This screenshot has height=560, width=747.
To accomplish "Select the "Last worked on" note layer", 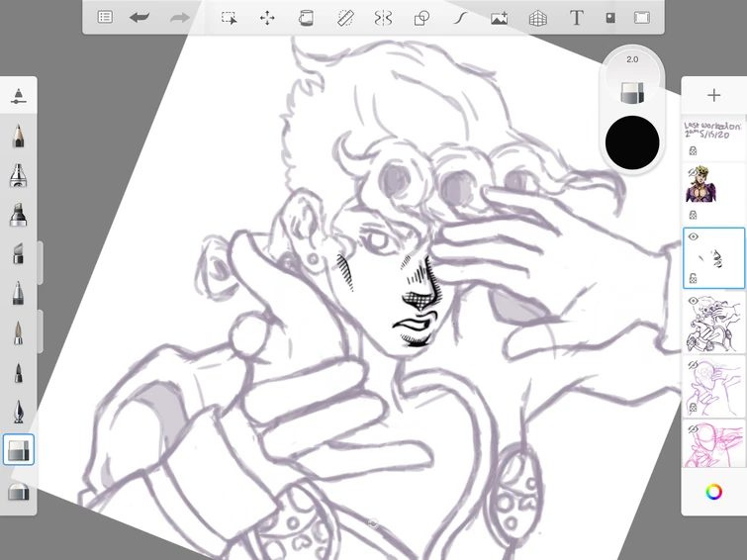I will click(713, 138).
